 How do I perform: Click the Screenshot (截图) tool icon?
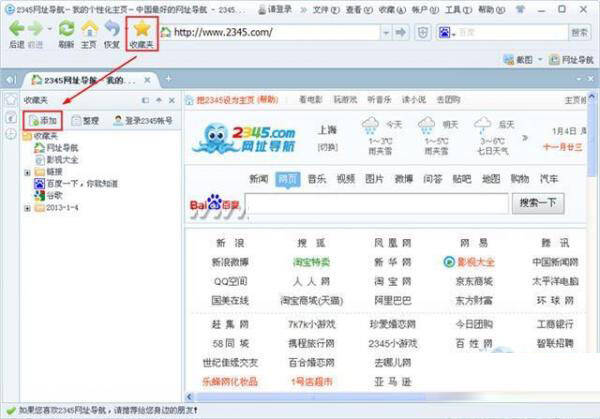pyautogui.click(x=508, y=60)
